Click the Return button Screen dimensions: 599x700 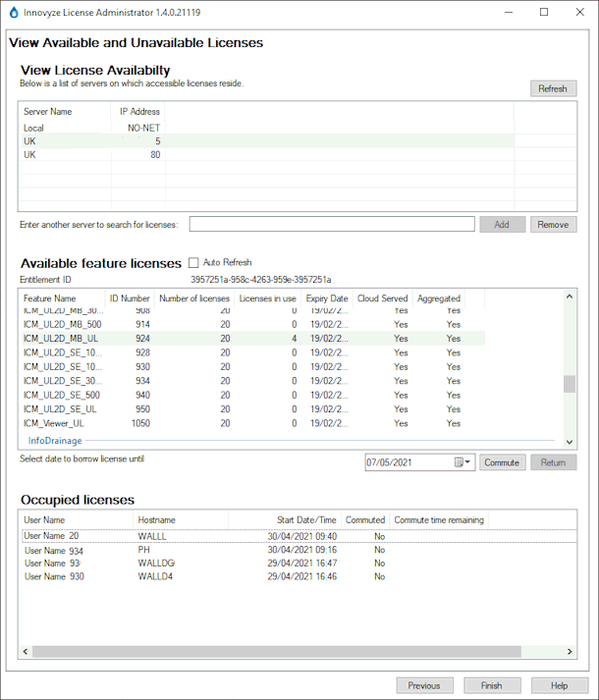coord(553,462)
